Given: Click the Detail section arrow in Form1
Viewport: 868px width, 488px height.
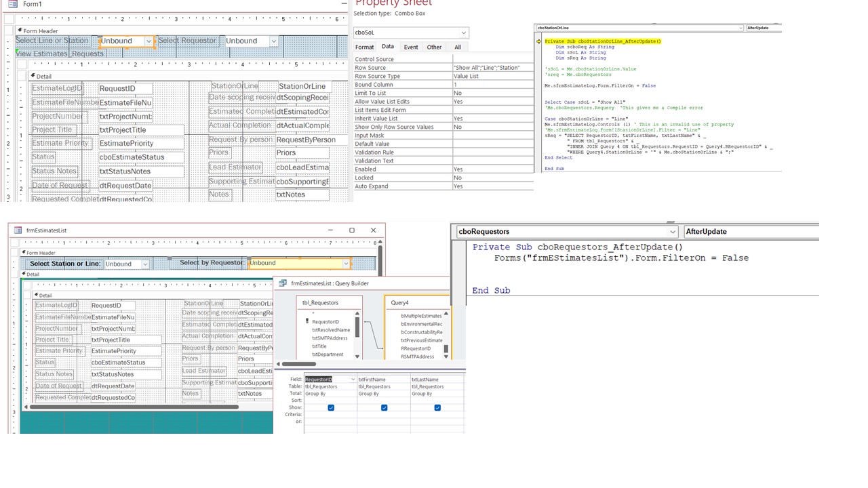Looking at the screenshot, I should 32,76.
